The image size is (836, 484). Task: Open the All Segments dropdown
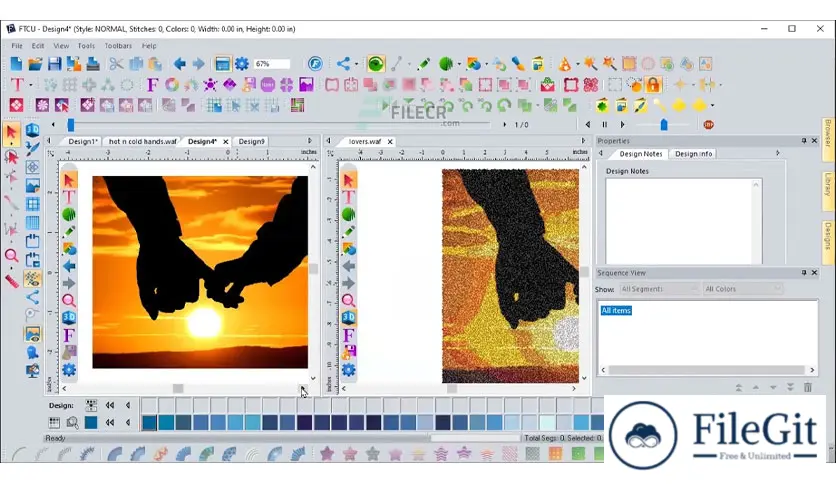point(660,289)
